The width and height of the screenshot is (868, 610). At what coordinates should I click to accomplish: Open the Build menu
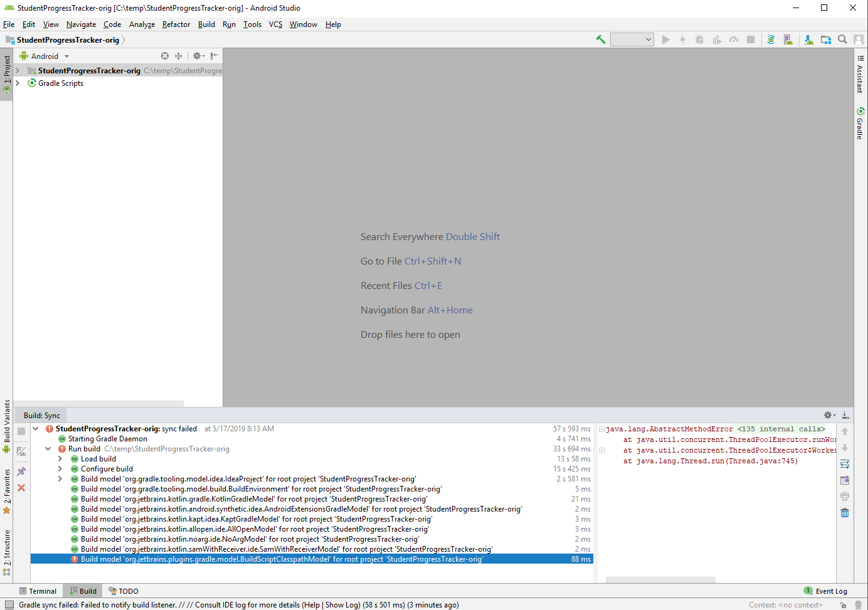click(x=206, y=24)
